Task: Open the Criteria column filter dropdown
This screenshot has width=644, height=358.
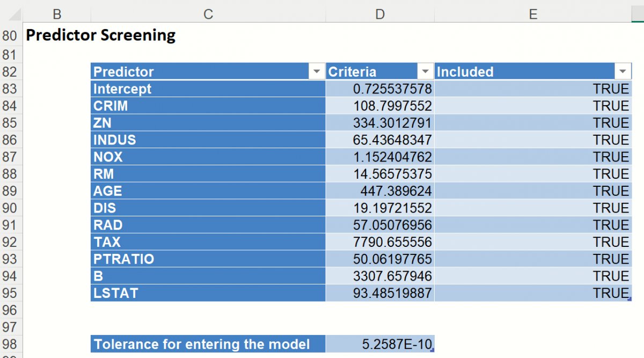Action: [x=425, y=71]
